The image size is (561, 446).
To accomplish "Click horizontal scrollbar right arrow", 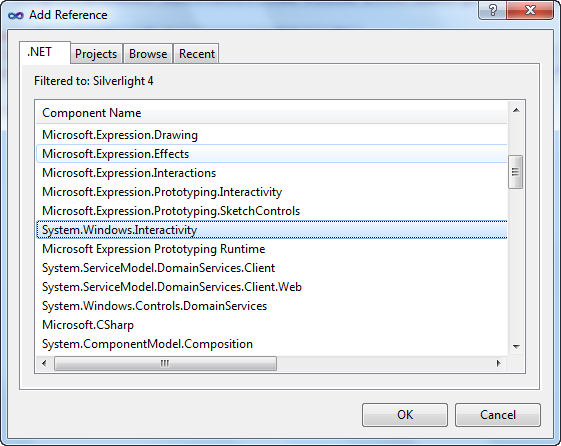I will tap(499, 363).
